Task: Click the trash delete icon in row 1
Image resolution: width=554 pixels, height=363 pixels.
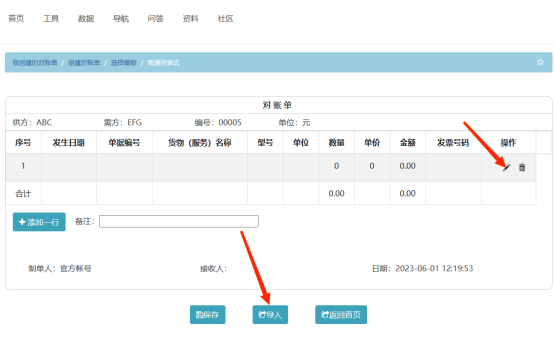Action: coord(522,167)
